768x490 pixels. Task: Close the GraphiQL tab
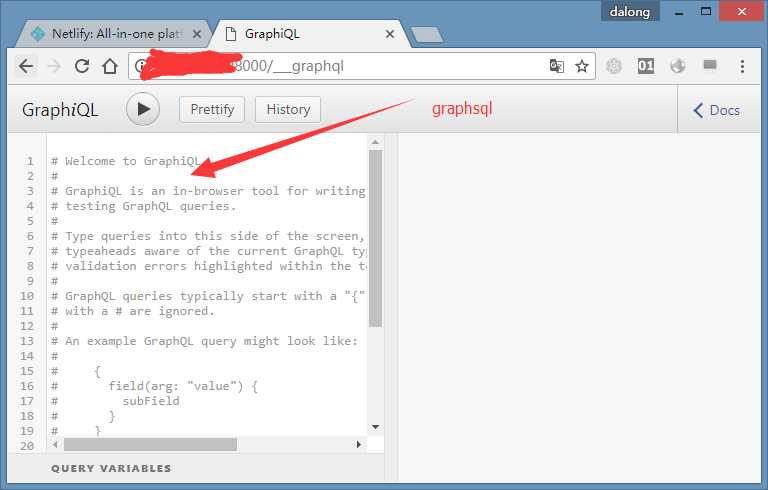[x=390, y=34]
